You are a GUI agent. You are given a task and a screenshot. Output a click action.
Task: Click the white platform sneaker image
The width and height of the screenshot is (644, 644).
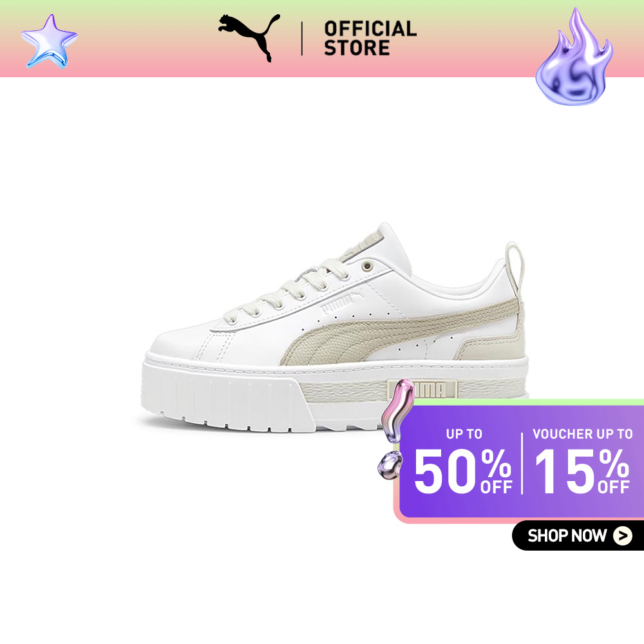pyautogui.click(x=335, y=328)
